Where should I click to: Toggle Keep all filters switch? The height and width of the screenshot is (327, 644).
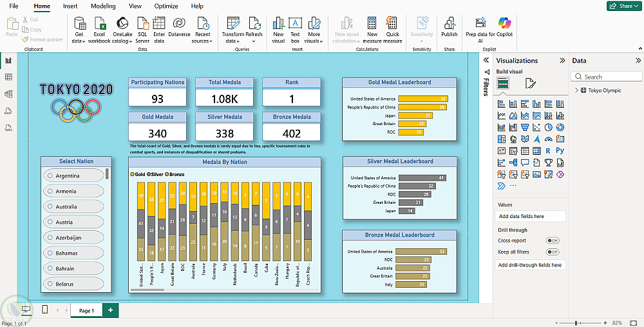(x=553, y=252)
